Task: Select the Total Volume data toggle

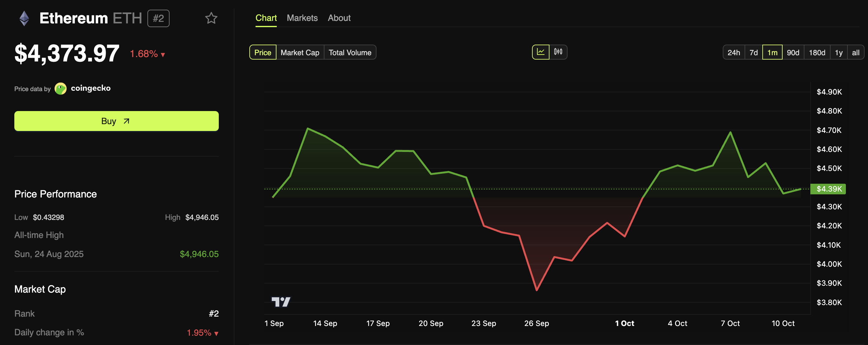Action: [x=350, y=53]
